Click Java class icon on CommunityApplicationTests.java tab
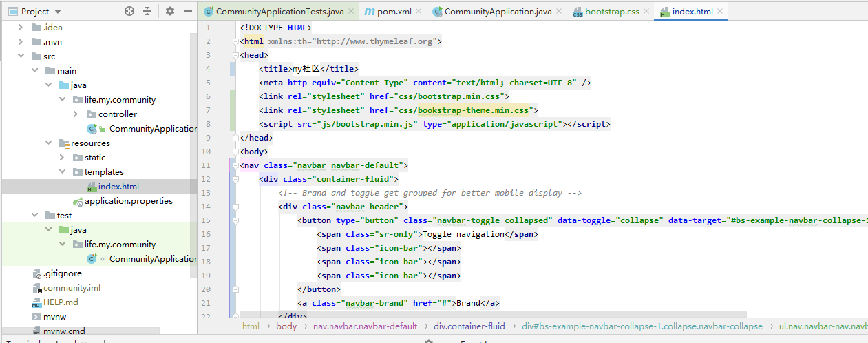Screen dimensions: 868x343 coord(209,12)
